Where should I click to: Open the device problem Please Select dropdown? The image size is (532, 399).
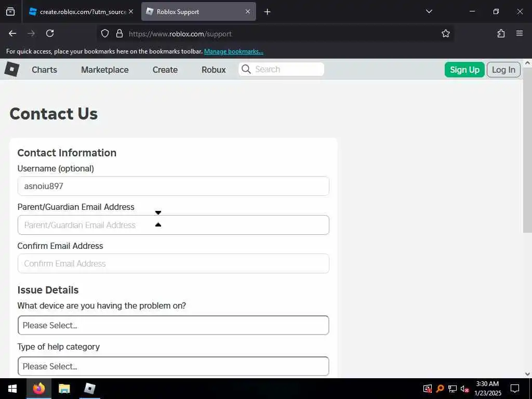pos(174,325)
